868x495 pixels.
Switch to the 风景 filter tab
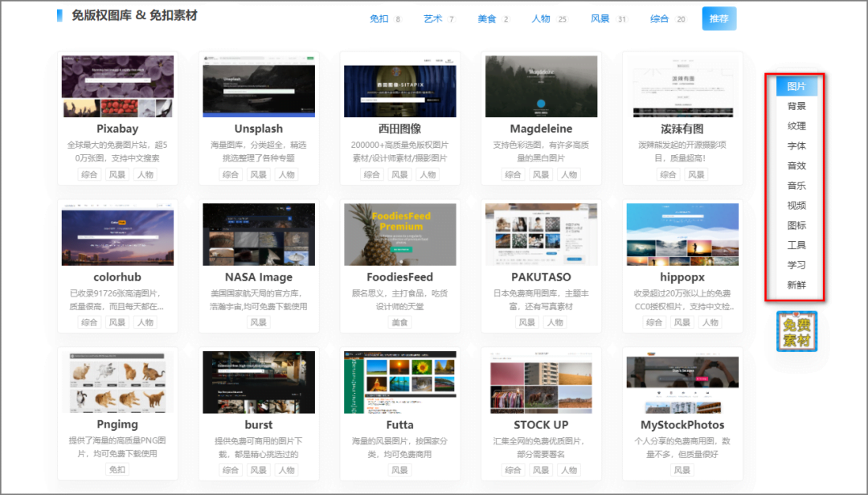pyautogui.click(x=600, y=18)
